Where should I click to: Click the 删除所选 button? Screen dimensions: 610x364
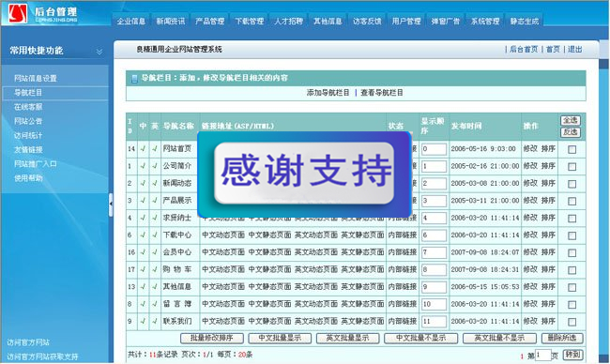562,338
